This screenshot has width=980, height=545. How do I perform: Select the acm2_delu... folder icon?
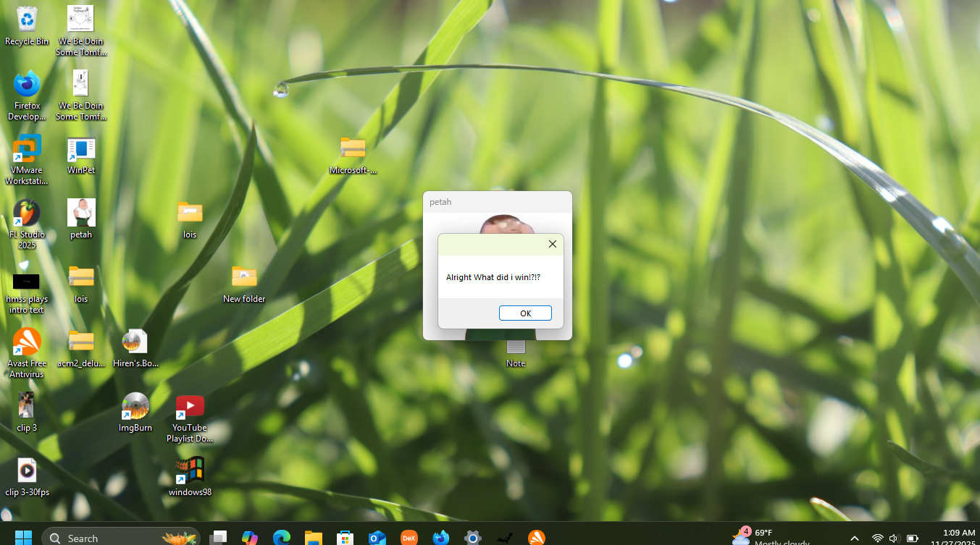click(x=81, y=347)
